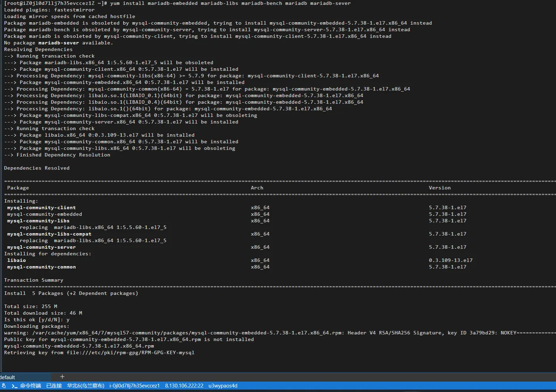Click the libaio dependency row name

click(x=16, y=260)
